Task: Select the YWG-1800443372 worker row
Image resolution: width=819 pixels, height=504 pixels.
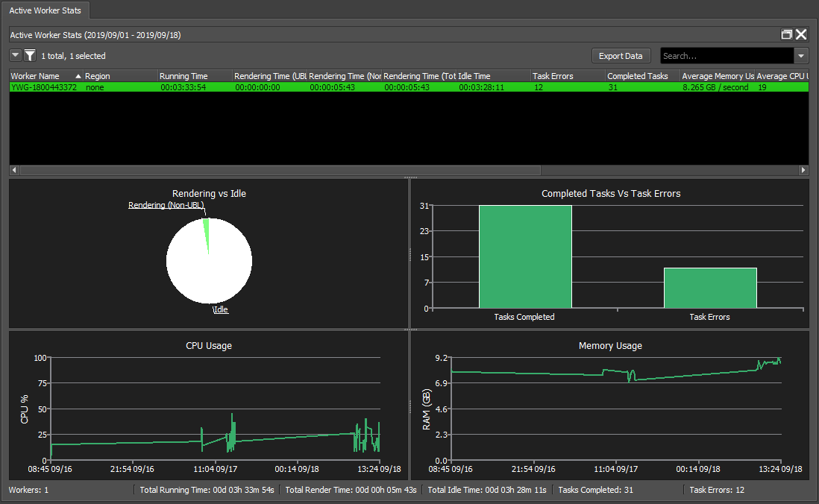Action: coord(409,87)
